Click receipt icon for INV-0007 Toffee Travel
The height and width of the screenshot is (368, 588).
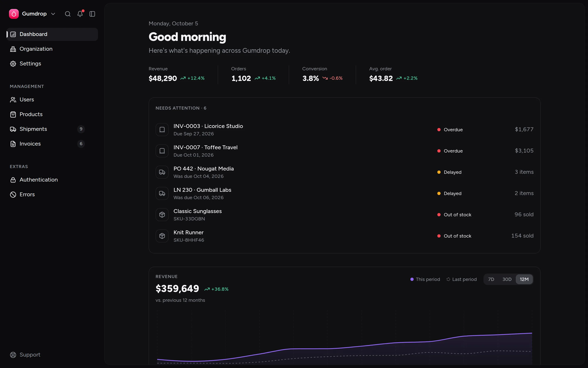tap(162, 151)
